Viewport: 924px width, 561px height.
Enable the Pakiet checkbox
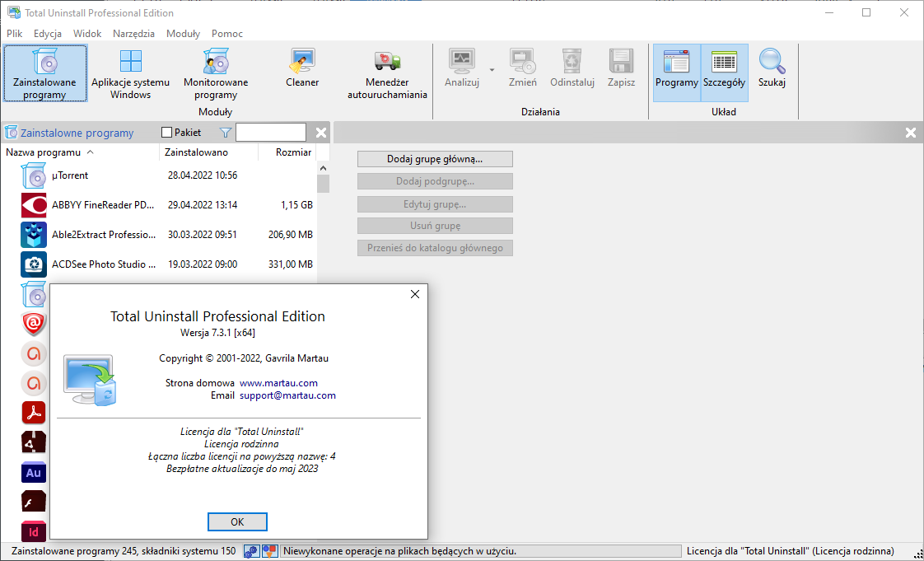coord(167,133)
